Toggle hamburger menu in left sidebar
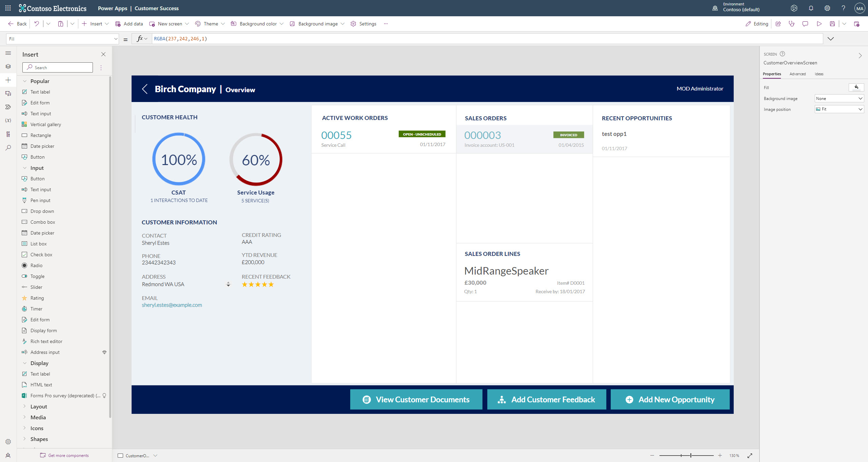Image resolution: width=868 pixels, height=462 pixels. [8, 53]
